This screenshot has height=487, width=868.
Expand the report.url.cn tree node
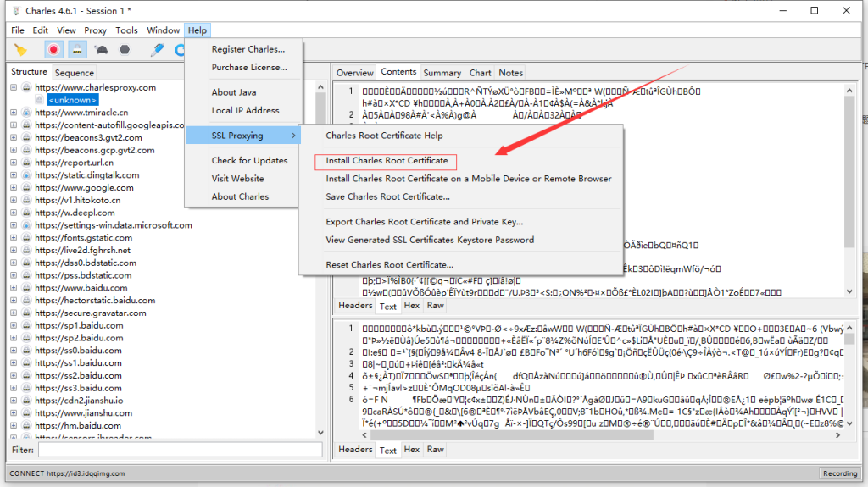(14, 163)
